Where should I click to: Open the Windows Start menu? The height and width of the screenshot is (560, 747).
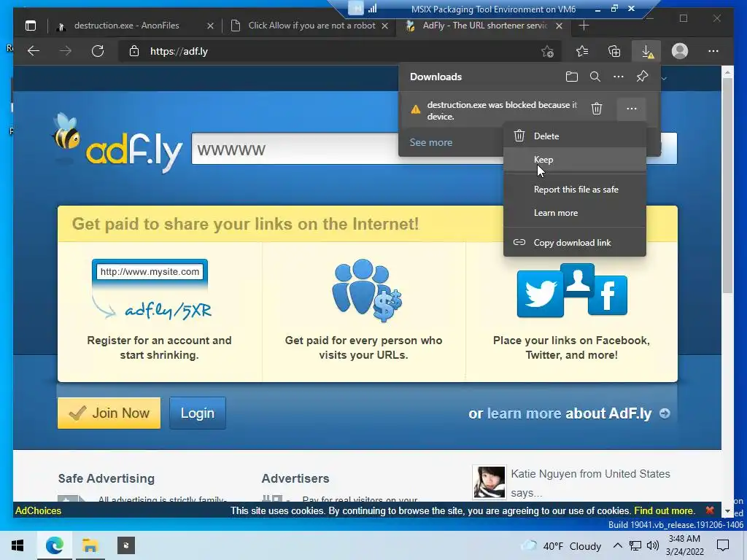pyautogui.click(x=18, y=545)
